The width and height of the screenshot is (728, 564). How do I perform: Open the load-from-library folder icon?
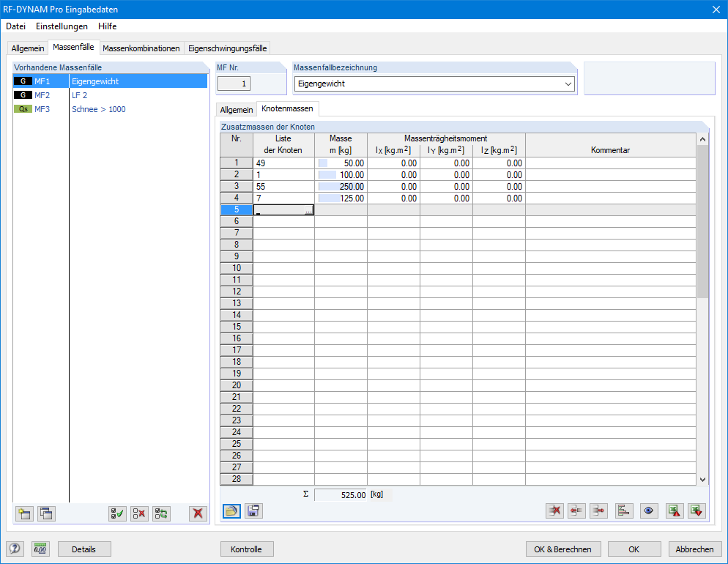[x=231, y=511]
